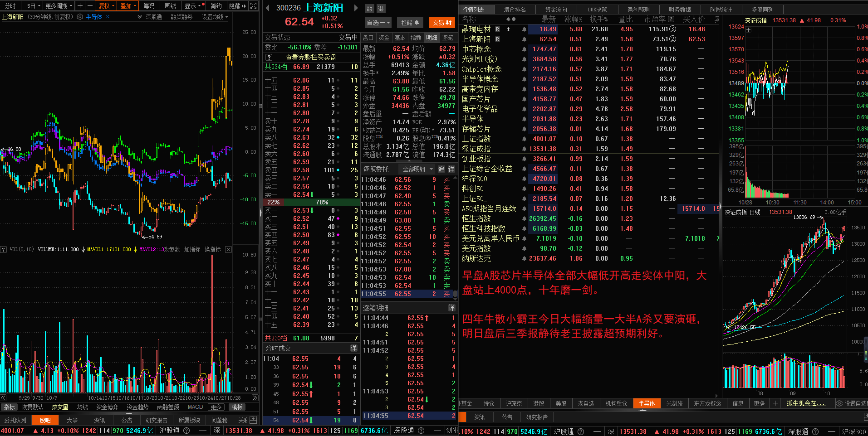The image size is (868, 436).
Task: Toggle the 指标 indicator button
Action: tap(9, 407)
